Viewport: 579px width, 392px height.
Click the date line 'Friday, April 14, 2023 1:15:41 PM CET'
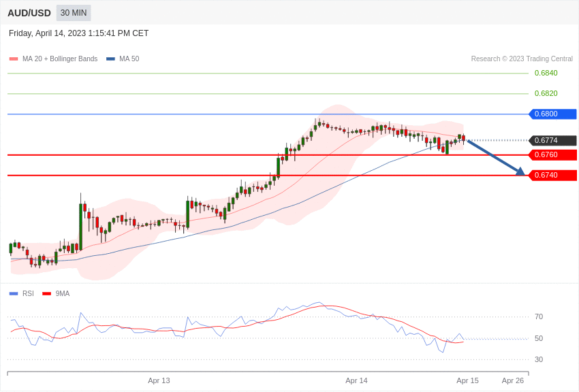click(78, 33)
